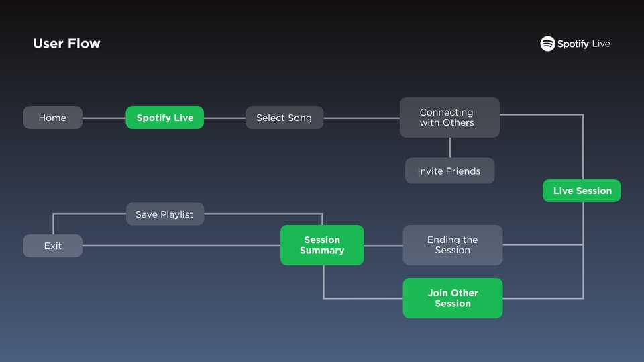Viewport: 644px width, 362px height.
Task: Click the Spotify Live wordmark text
Action: coord(584,44)
